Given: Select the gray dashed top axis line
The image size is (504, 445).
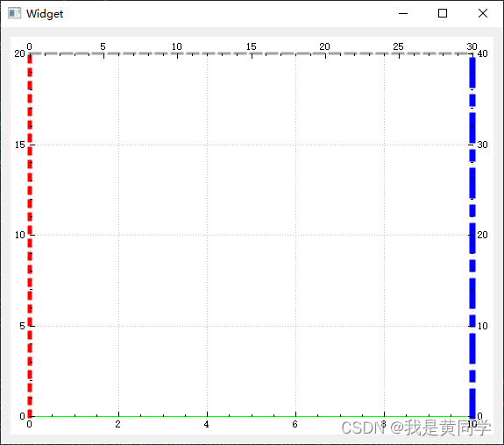Looking at the screenshot, I should [251, 53].
